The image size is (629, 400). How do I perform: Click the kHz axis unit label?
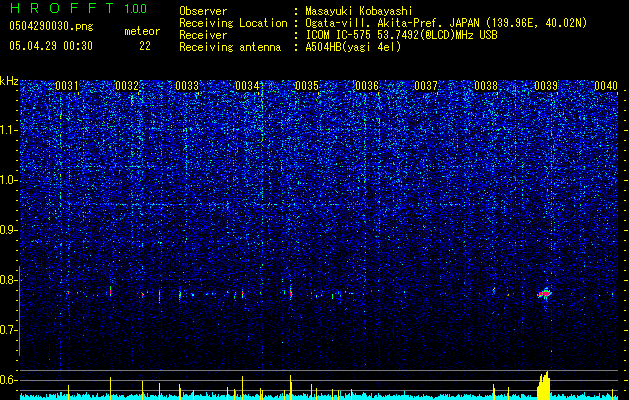point(9,81)
